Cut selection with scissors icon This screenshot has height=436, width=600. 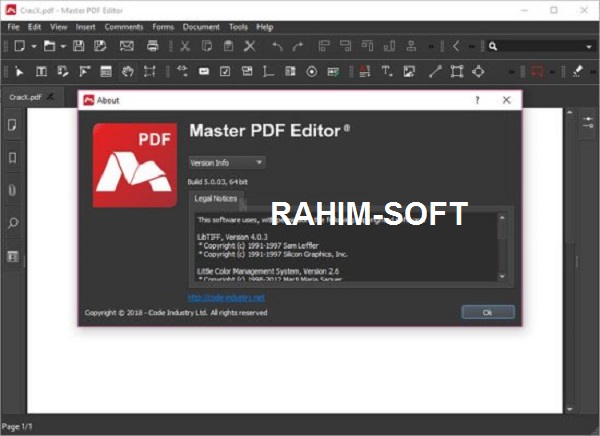tap(185, 46)
